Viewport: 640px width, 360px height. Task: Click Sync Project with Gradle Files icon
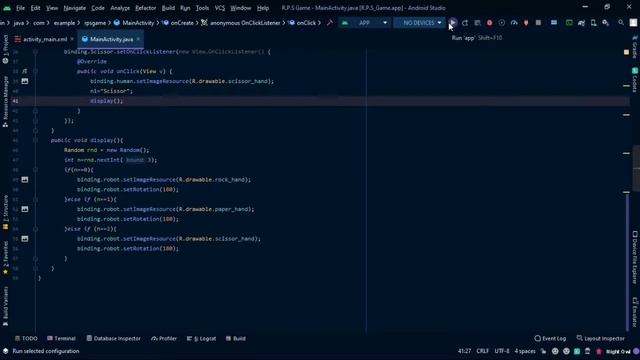point(581,23)
